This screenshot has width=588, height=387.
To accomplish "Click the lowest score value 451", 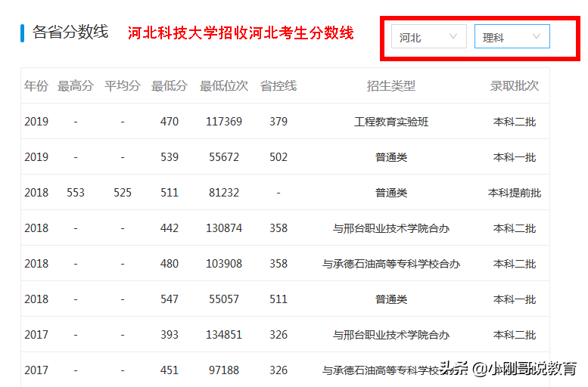I will tap(169, 370).
